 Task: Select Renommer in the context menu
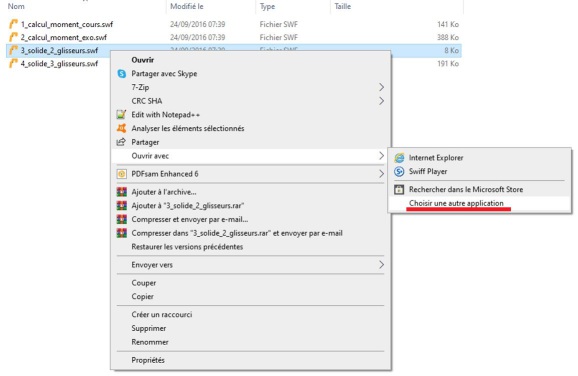pos(150,342)
